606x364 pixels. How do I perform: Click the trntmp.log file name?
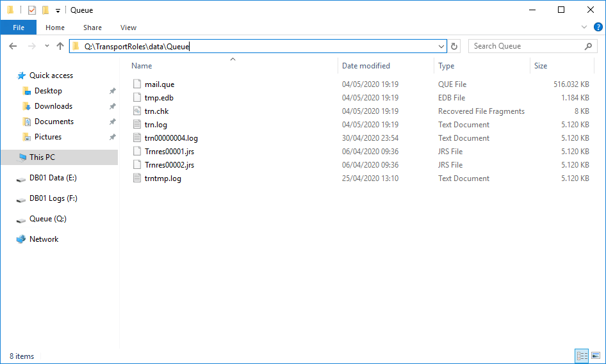[x=163, y=178]
